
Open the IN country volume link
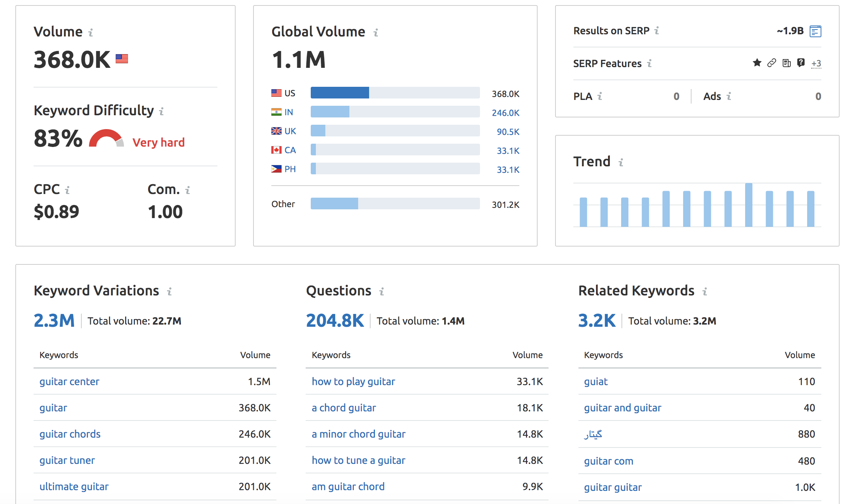pyautogui.click(x=289, y=112)
